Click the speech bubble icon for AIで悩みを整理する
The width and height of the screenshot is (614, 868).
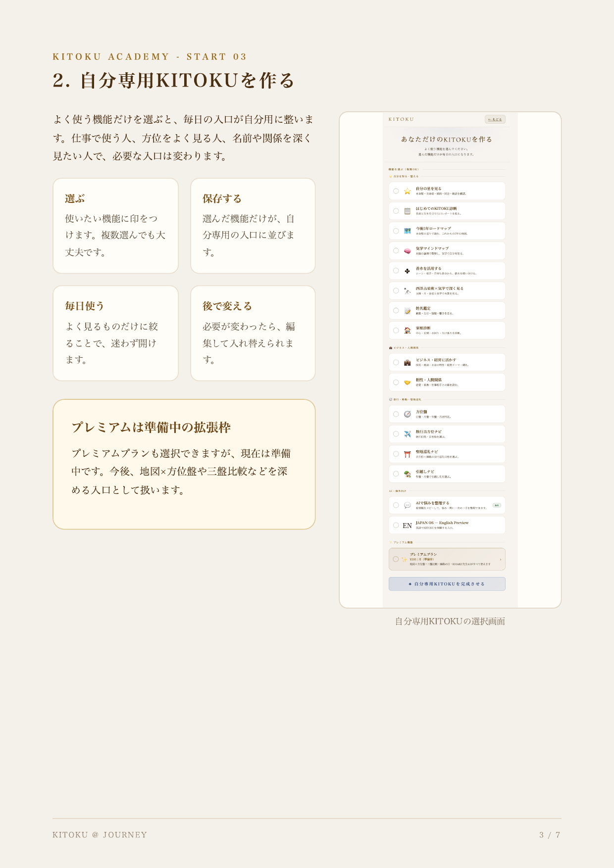pos(407,505)
